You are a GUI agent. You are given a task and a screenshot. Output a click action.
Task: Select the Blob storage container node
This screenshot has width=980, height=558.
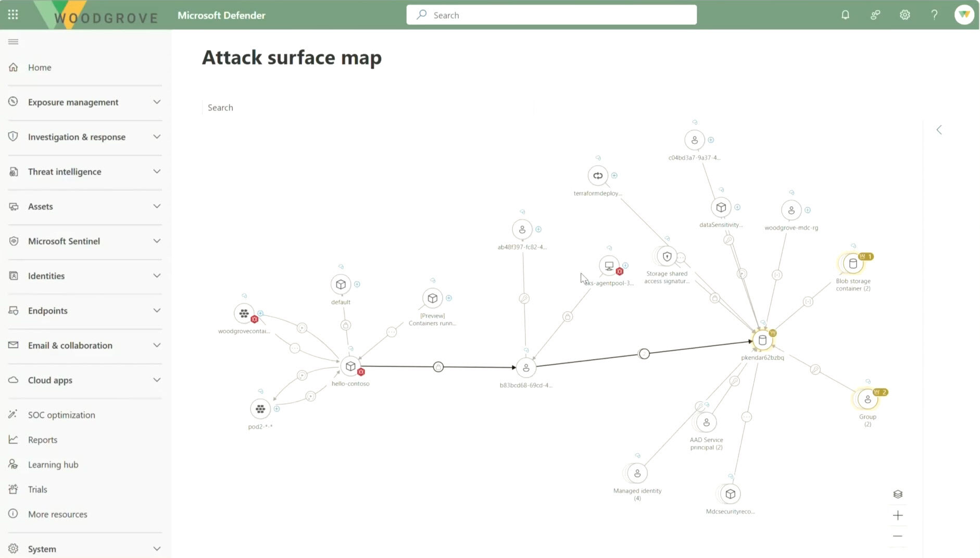pyautogui.click(x=853, y=264)
